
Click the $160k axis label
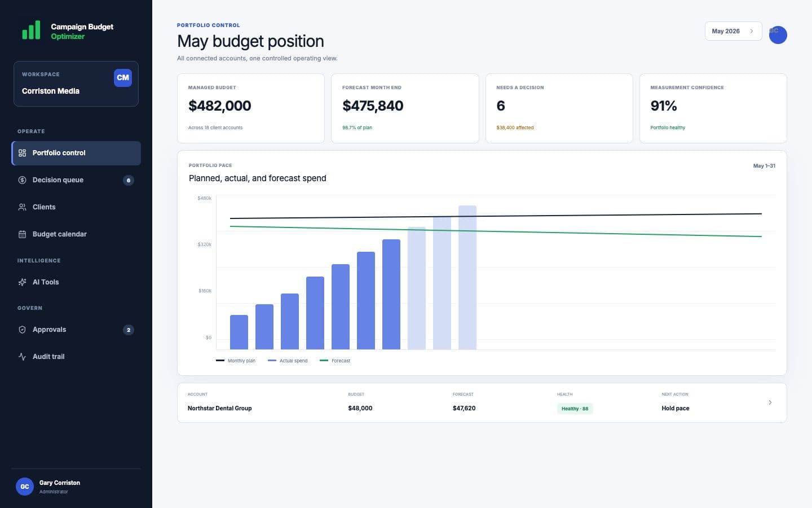coord(205,291)
